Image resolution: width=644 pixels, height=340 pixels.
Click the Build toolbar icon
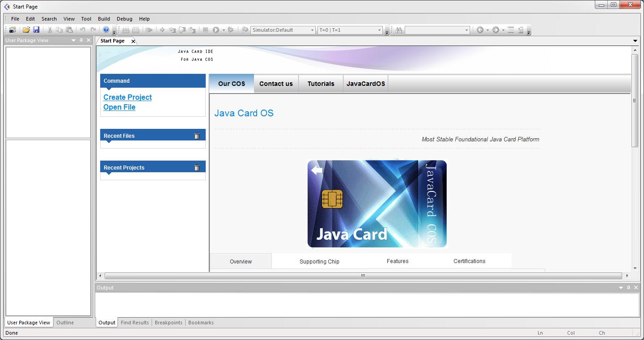(126, 30)
